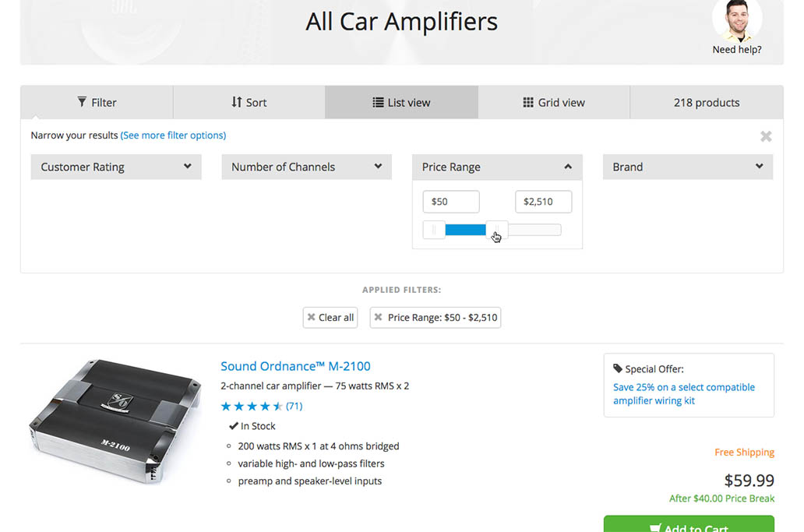The image size is (804, 532).
Task: Click the $50 minimum price input field
Action: tap(450, 201)
